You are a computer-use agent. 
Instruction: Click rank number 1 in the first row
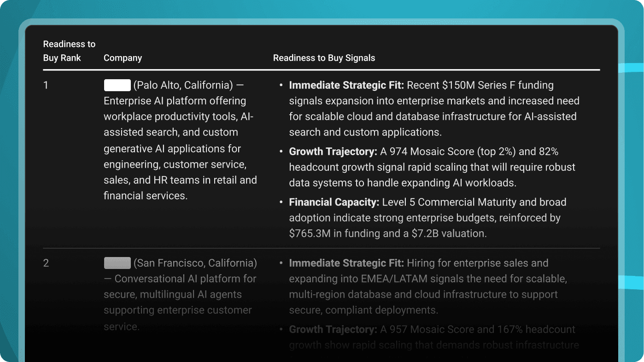(x=46, y=85)
